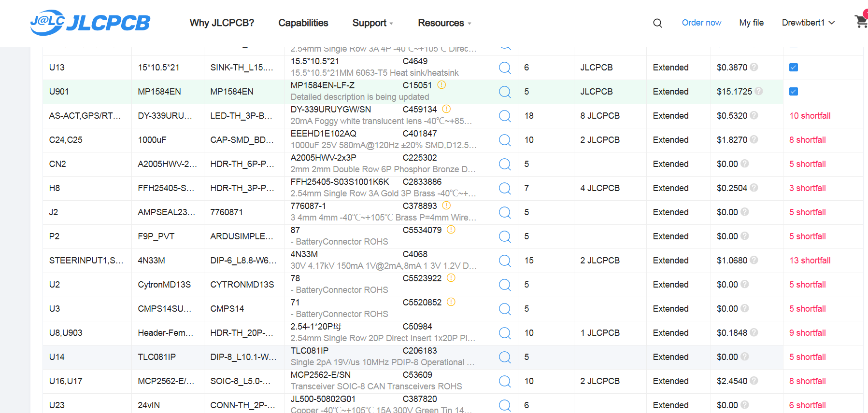Click the 3 shortfall link

pos(808,188)
